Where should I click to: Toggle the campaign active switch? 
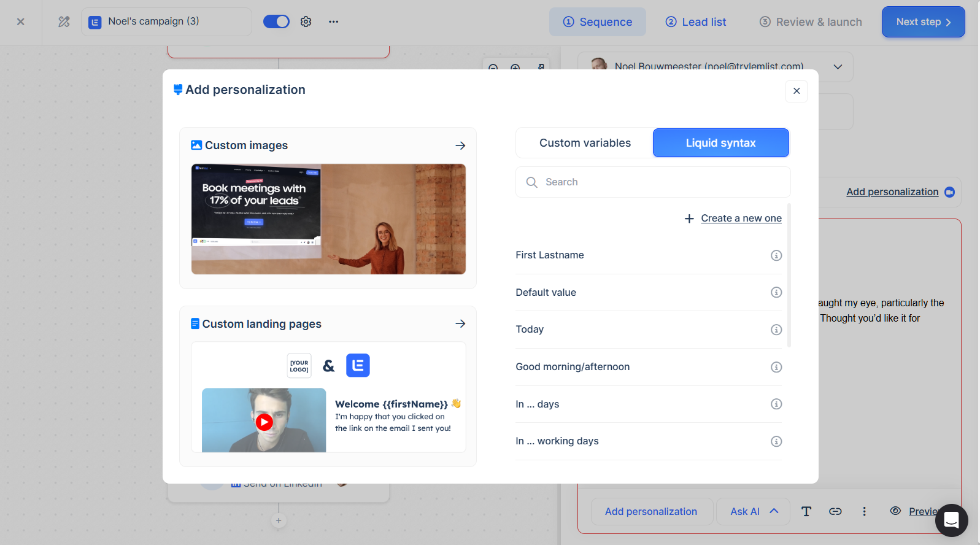(276, 21)
